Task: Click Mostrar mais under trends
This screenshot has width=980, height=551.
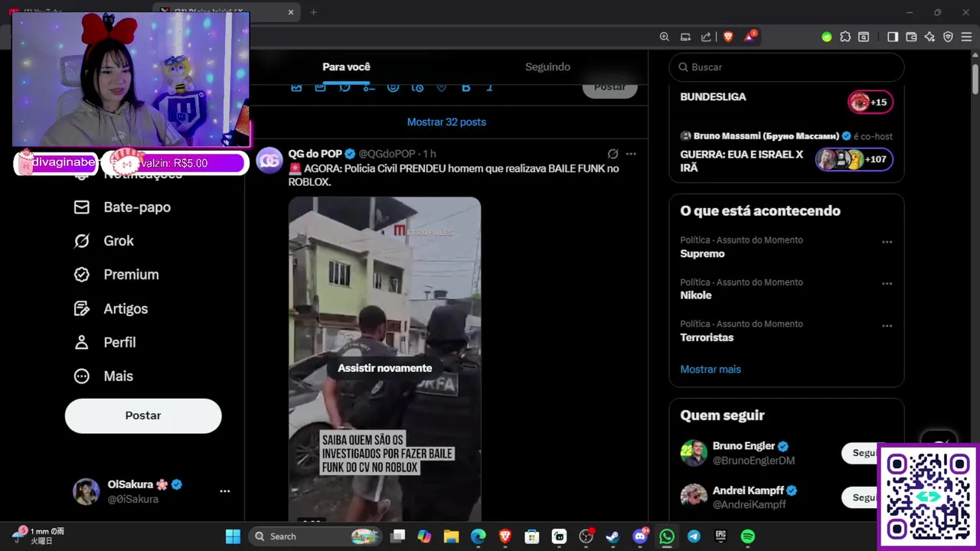Action: click(x=710, y=370)
